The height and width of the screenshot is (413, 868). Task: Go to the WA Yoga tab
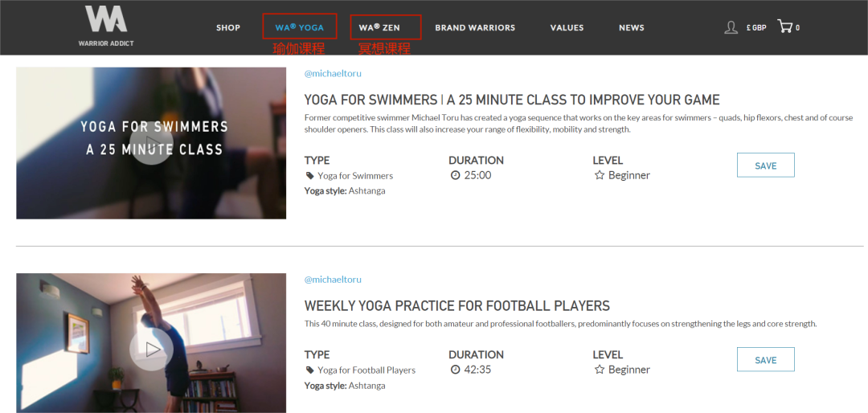pos(300,27)
